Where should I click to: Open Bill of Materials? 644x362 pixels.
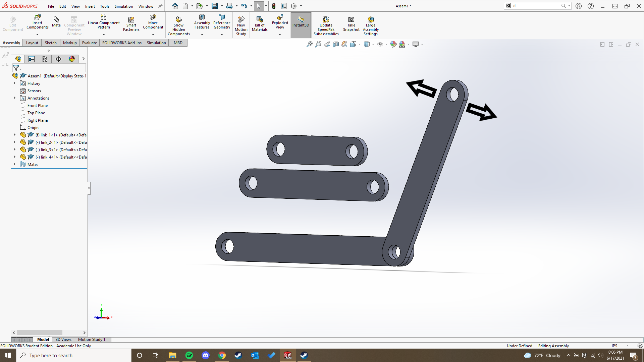click(260, 23)
